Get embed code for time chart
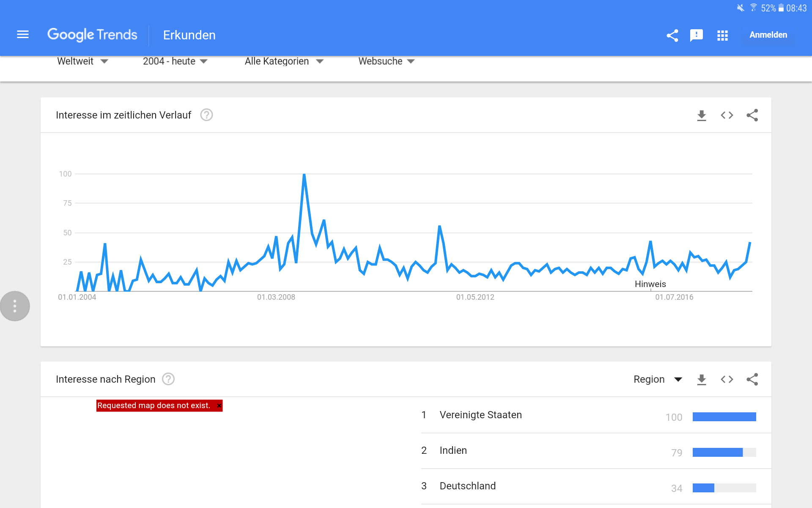Viewport: 812px width, 508px height. pos(727,115)
